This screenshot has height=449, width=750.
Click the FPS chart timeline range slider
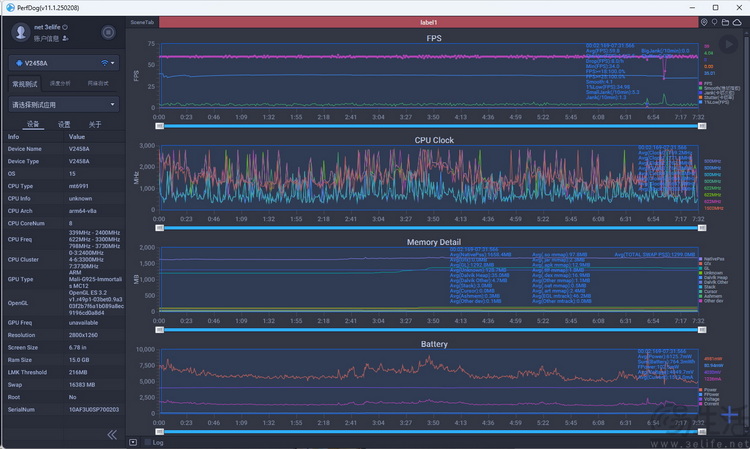428,126
